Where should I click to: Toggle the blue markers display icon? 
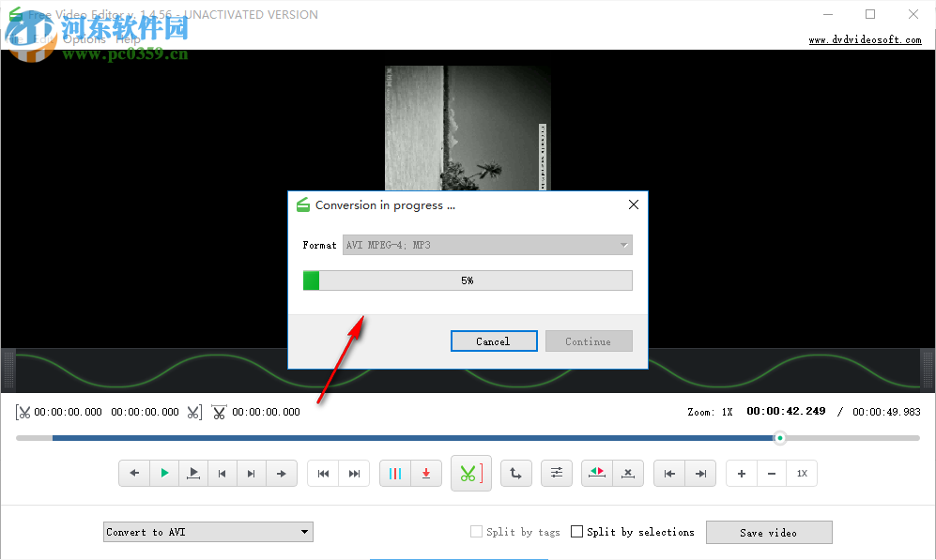click(395, 473)
